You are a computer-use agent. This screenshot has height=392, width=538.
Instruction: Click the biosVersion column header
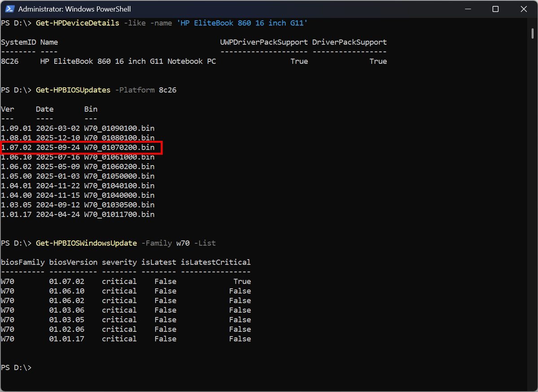pyautogui.click(x=73, y=262)
